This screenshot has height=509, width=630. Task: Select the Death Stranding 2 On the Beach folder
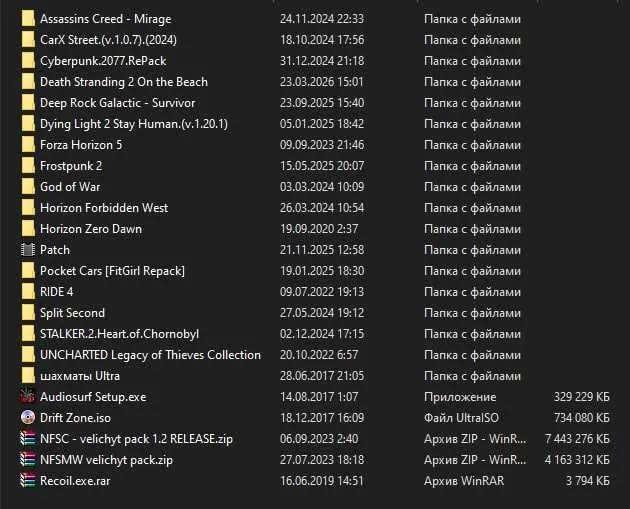click(124, 82)
